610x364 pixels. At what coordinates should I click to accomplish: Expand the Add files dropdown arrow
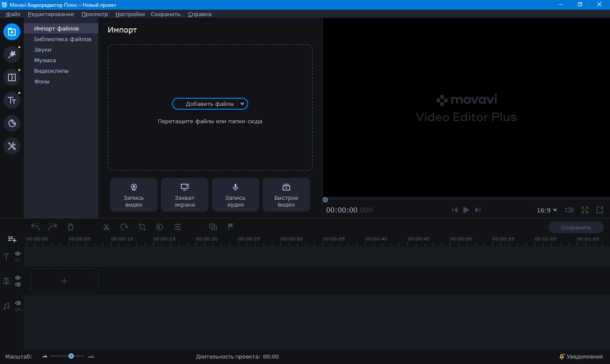point(242,104)
